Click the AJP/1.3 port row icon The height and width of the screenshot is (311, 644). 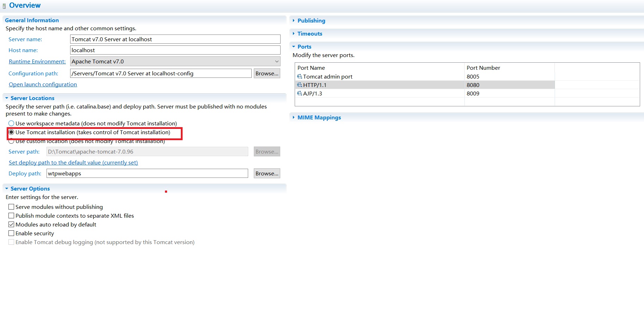tap(300, 93)
